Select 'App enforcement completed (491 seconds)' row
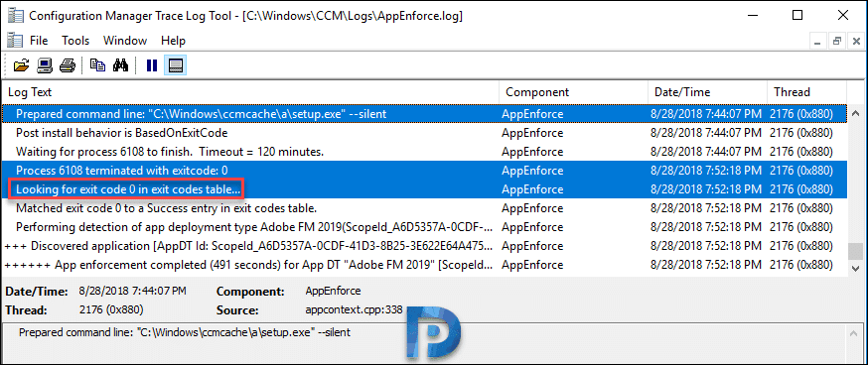 424,265
